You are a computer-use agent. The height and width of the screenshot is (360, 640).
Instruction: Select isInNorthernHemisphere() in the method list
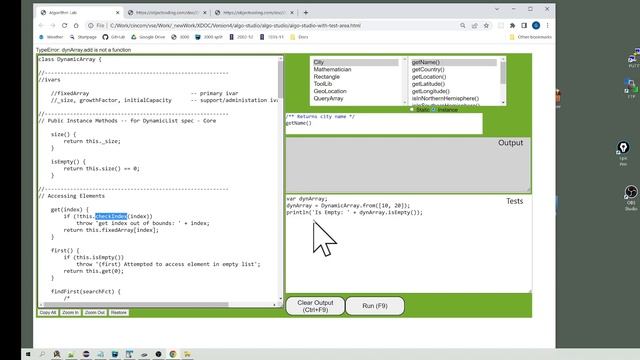pos(454,98)
